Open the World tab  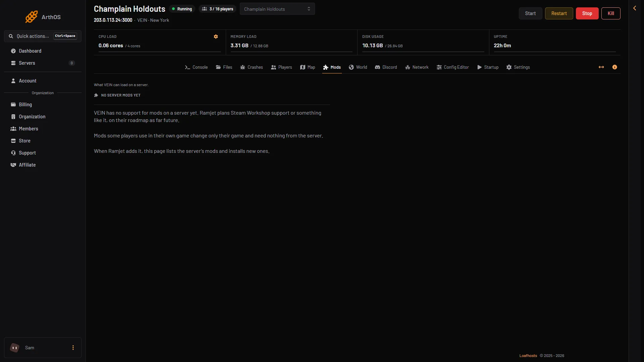click(x=358, y=67)
